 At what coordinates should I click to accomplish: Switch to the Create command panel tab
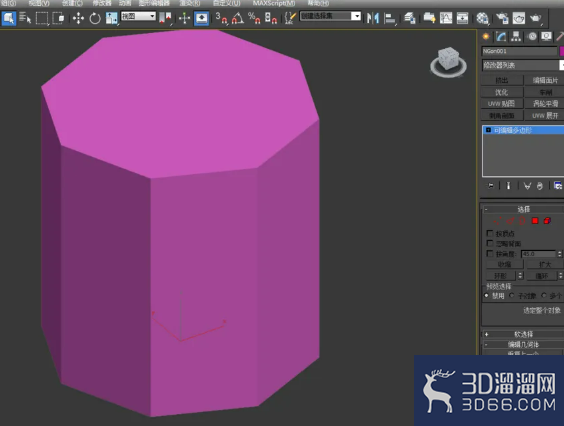486,36
